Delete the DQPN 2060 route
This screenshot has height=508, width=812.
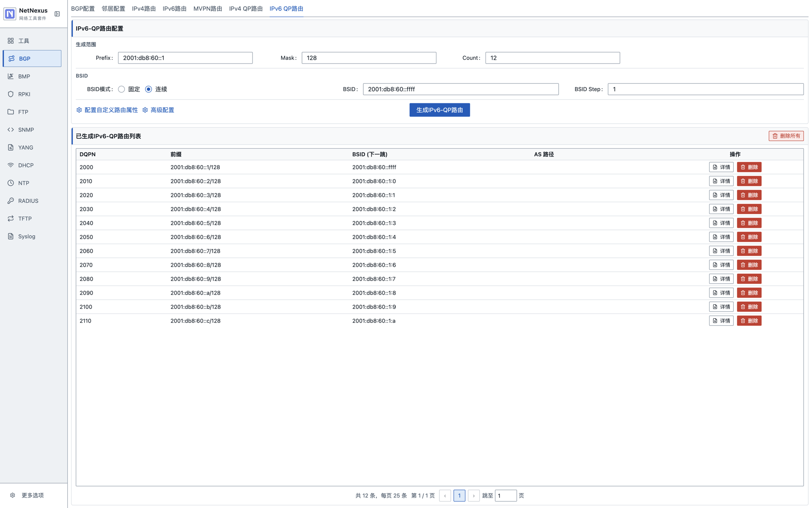point(749,251)
